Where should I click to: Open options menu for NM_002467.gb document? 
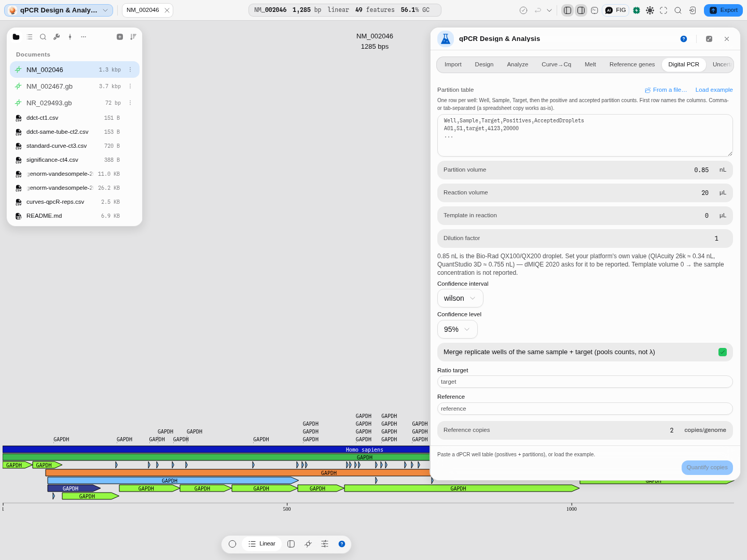click(x=130, y=87)
